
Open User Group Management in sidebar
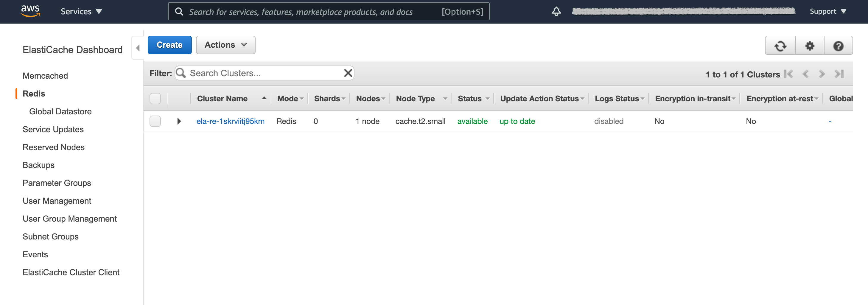pyautogui.click(x=69, y=219)
